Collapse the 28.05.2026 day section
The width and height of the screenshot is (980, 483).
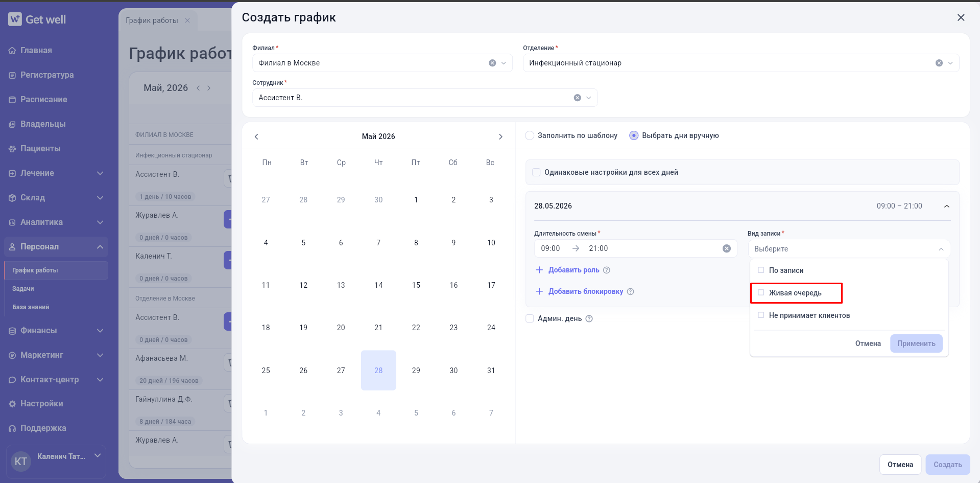tap(946, 206)
